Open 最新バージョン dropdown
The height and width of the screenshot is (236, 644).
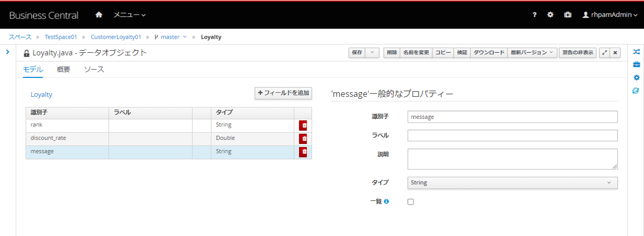pos(532,52)
